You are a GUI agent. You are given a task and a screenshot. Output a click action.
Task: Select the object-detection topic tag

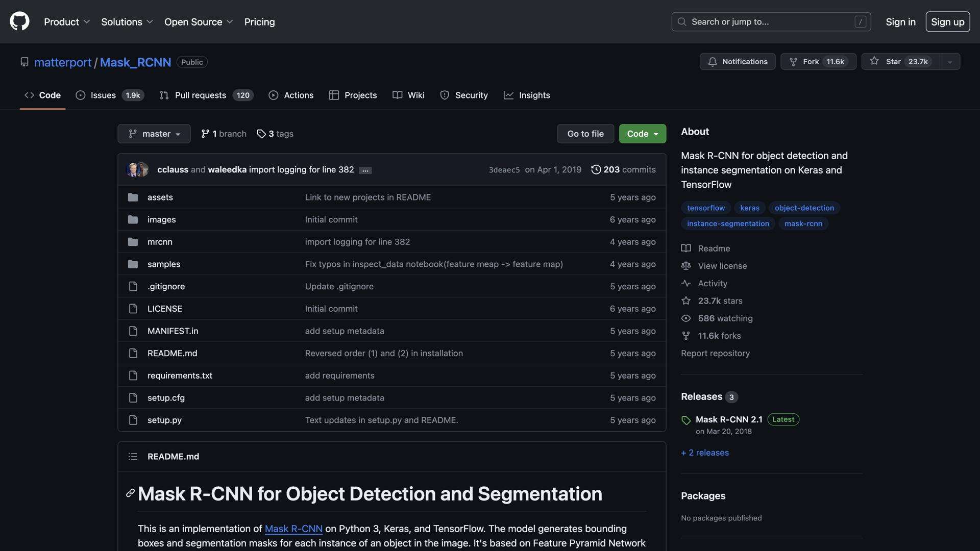(804, 208)
